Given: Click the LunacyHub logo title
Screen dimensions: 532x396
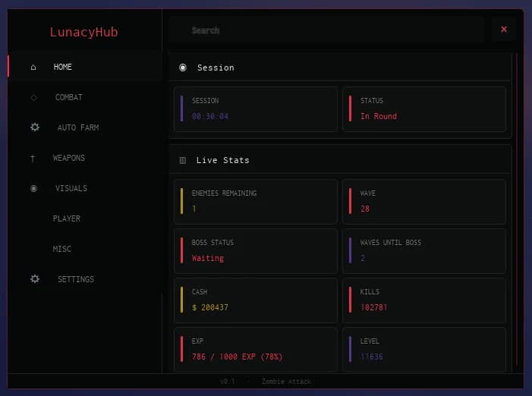Looking at the screenshot, I should coord(83,32).
